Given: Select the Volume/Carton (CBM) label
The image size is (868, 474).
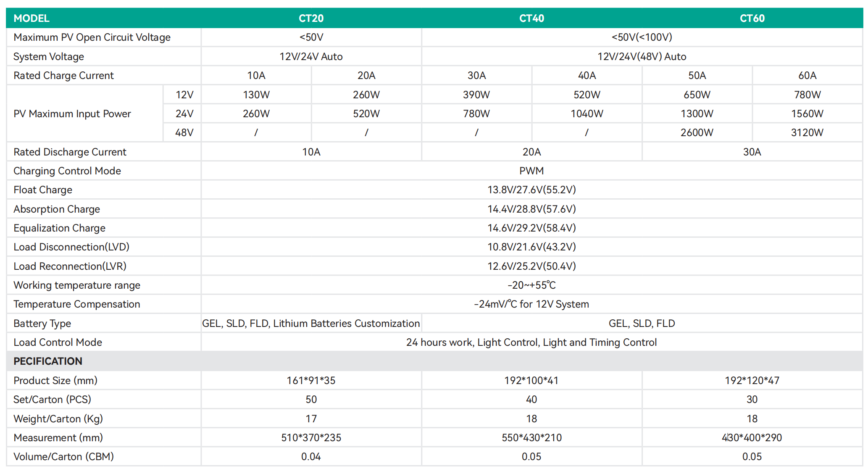Looking at the screenshot, I should pyautogui.click(x=63, y=457).
